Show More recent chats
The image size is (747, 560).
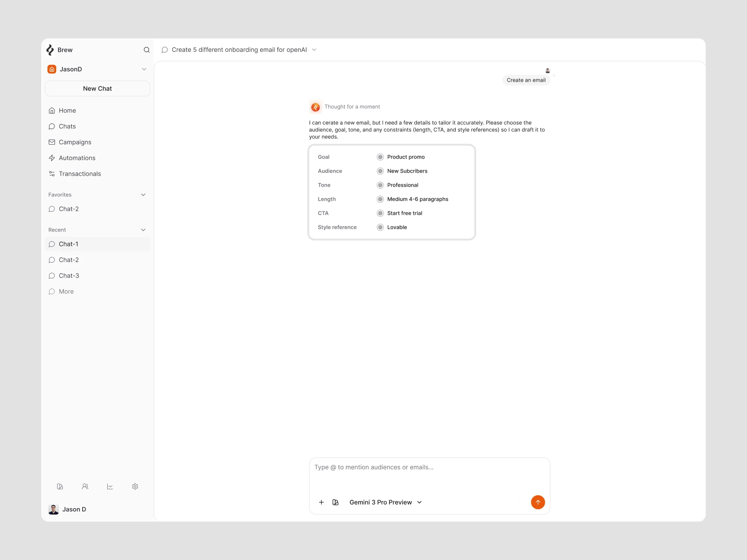pyautogui.click(x=98, y=292)
